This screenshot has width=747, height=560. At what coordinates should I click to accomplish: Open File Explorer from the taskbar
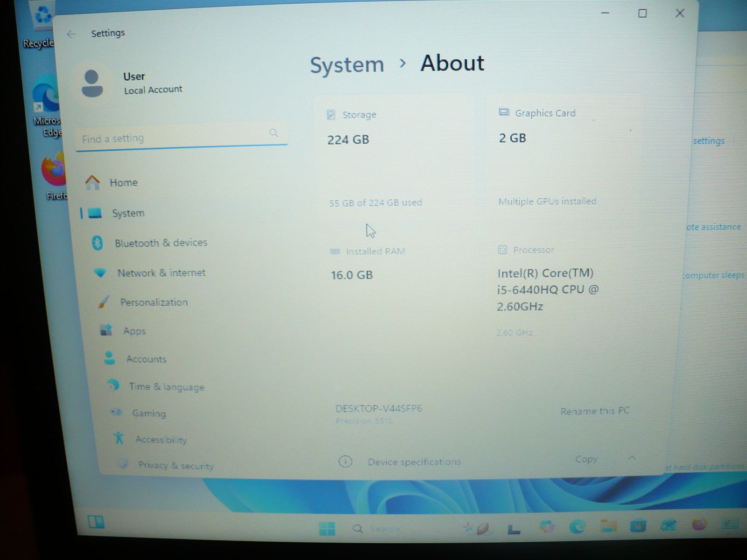pyautogui.click(x=608, y=526)
